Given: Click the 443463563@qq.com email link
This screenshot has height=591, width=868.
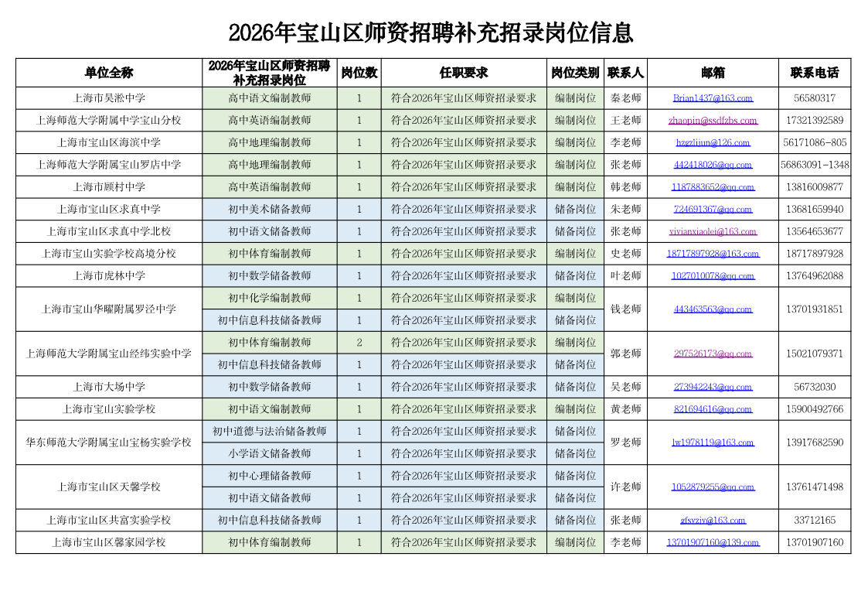Looking at the screenshot, I should click(x=713, y=309).
